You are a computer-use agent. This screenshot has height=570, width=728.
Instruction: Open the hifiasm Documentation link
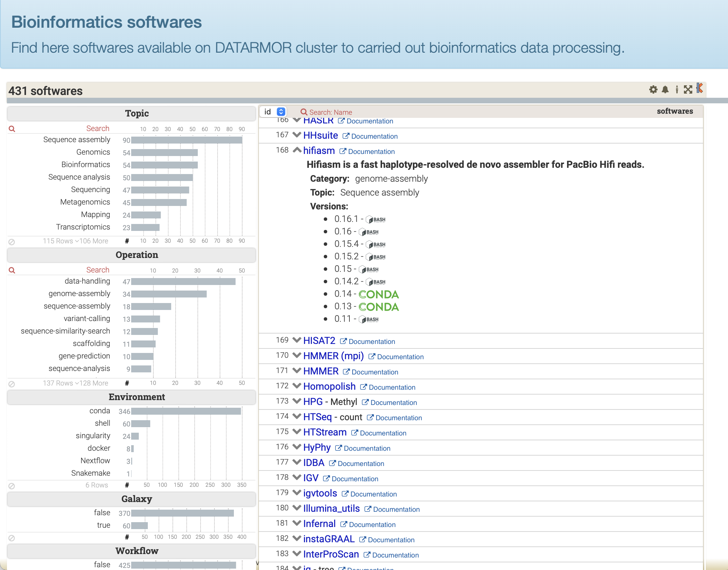click(x=367, y=152)
